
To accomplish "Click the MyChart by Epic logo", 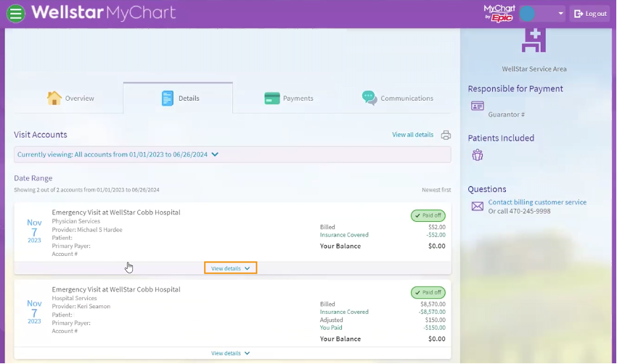I will pos(499,13).
